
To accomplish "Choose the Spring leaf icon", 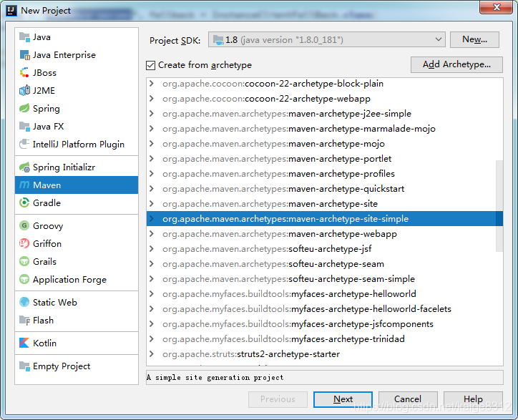I will [24, 108].
